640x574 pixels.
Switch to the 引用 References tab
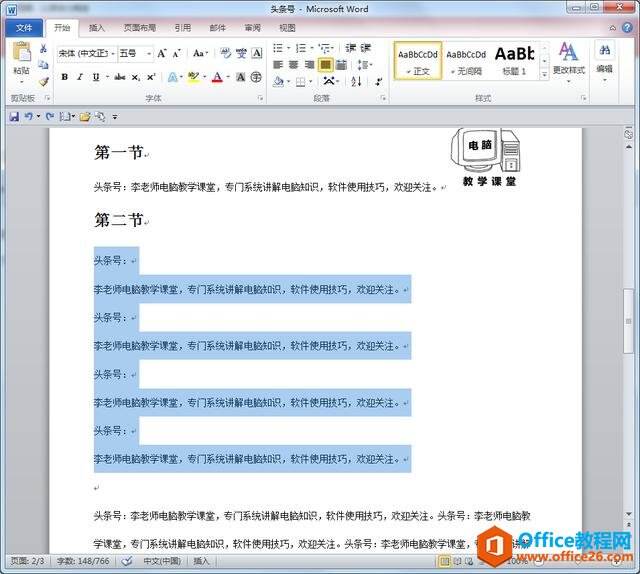coord(182,28)
